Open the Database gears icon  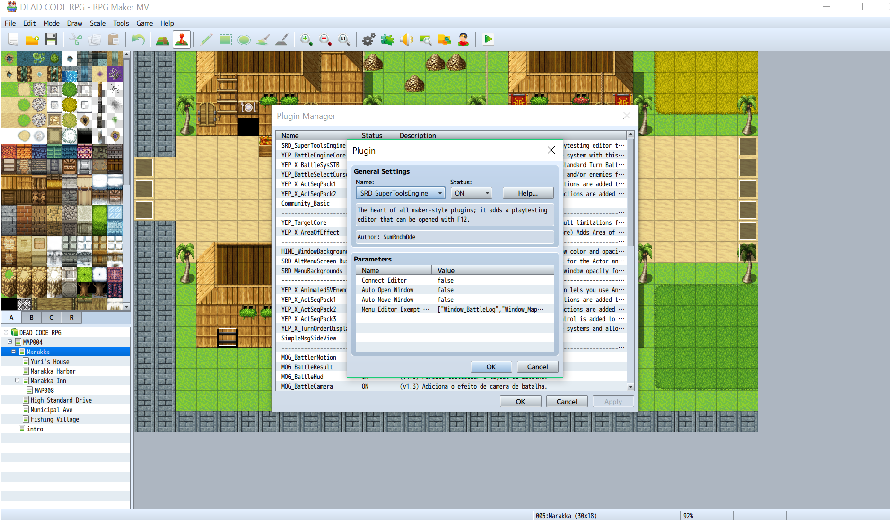point(369,39)
